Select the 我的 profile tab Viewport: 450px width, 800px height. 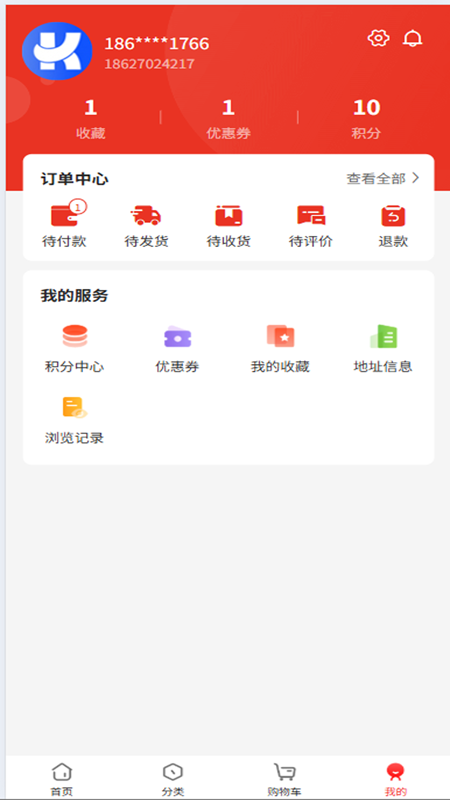pyautogui.click(x=395, y=780)
